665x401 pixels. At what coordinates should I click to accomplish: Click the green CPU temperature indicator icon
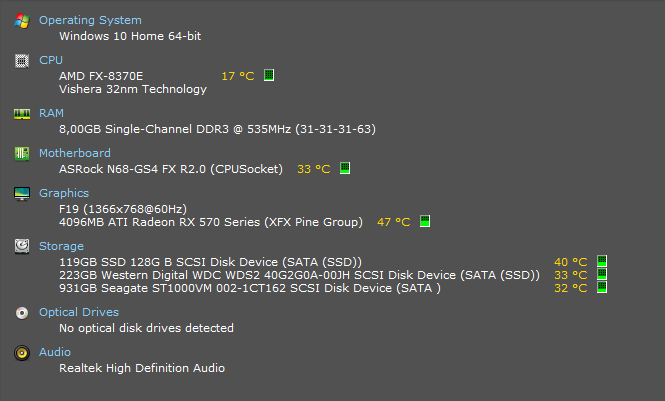[x=269, y=75]
